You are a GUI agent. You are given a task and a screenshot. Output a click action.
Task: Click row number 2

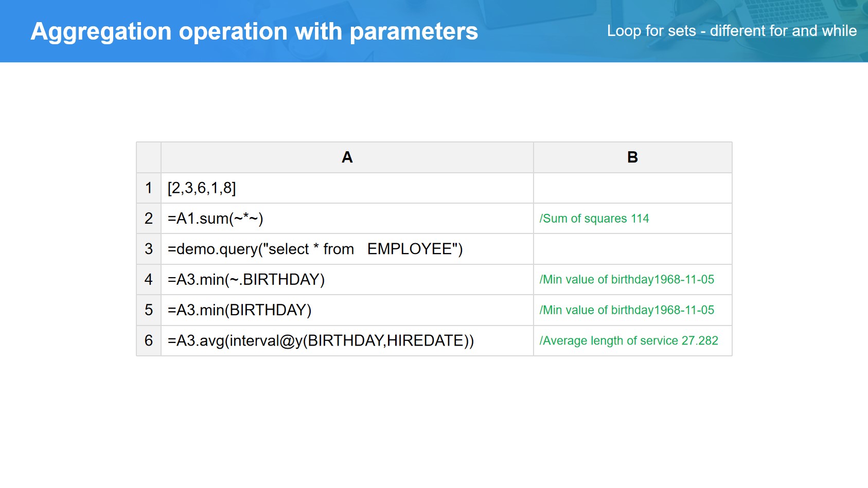149,219
